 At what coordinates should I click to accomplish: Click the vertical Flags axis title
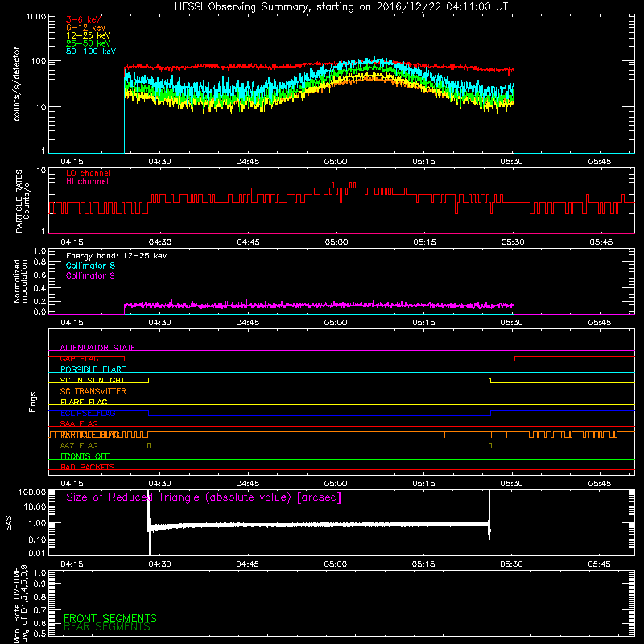click(33, 402)
